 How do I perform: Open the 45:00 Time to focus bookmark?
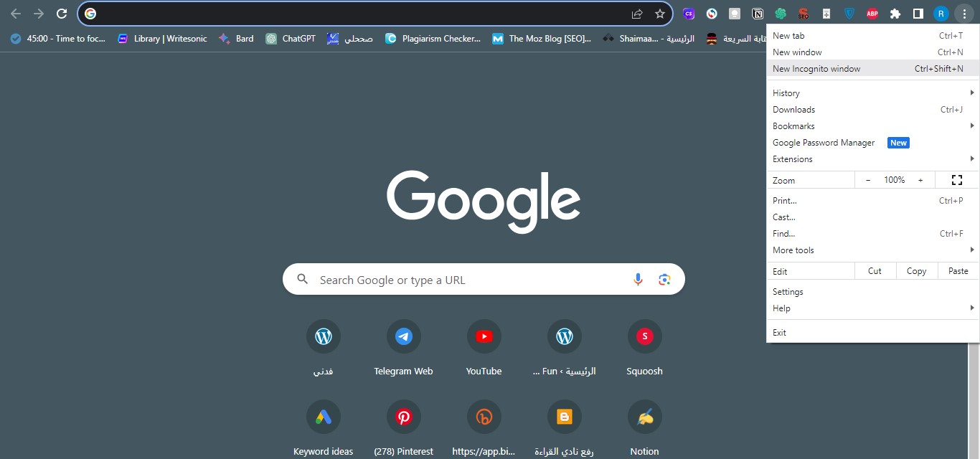pos(58,39)
